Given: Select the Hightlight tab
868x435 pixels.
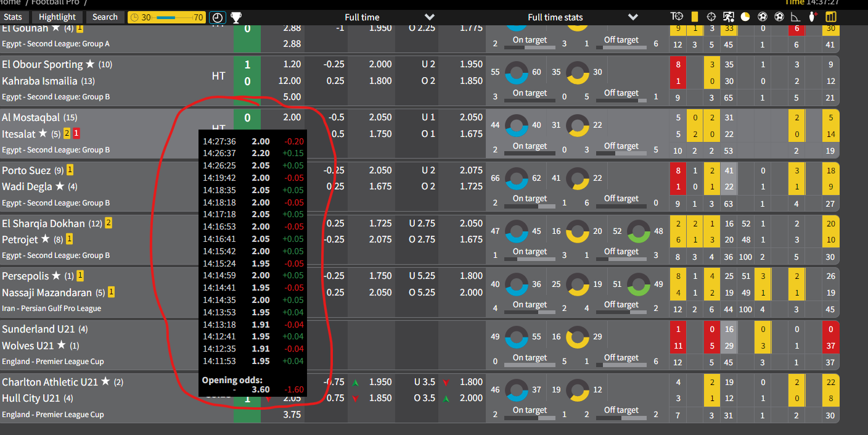Looking at the screenshot, I should [57, 17].
